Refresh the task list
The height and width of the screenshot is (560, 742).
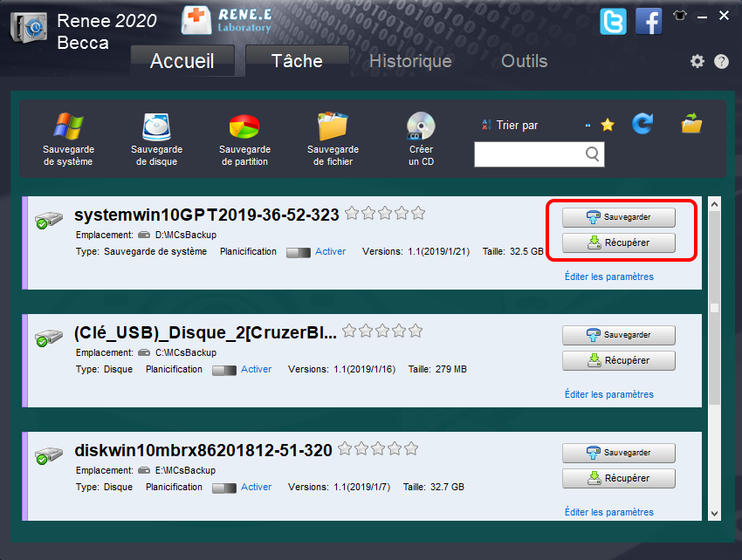click(642, 124)
